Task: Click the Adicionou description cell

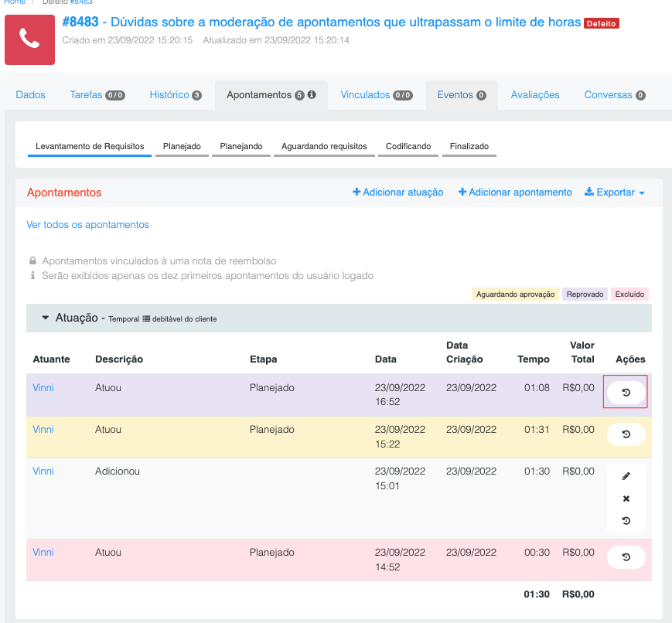Action: 118,472
